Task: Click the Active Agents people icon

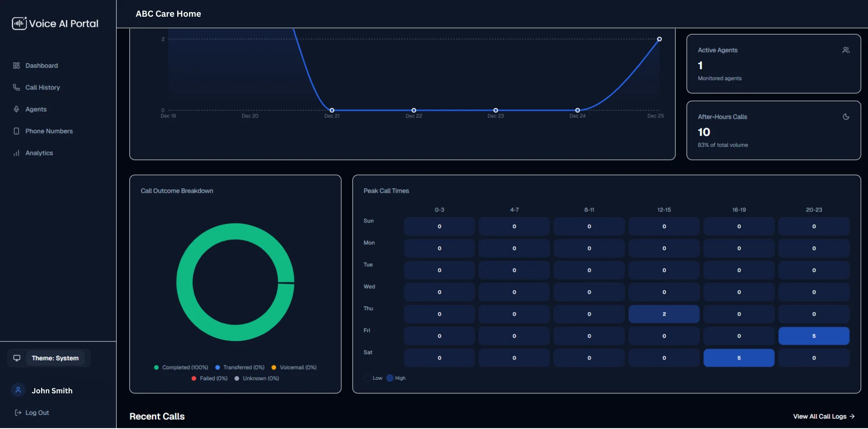Action: pos(846,50)
